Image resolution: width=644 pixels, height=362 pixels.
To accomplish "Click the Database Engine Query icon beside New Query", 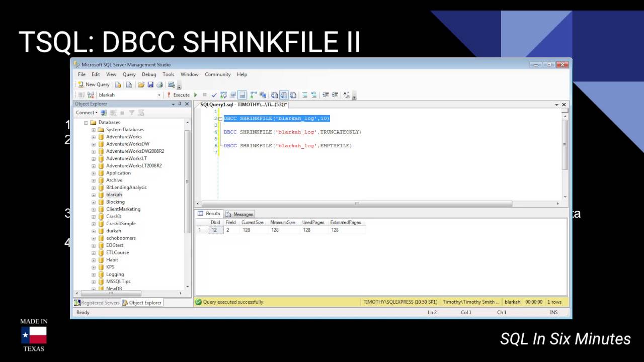I will point(117,84).
